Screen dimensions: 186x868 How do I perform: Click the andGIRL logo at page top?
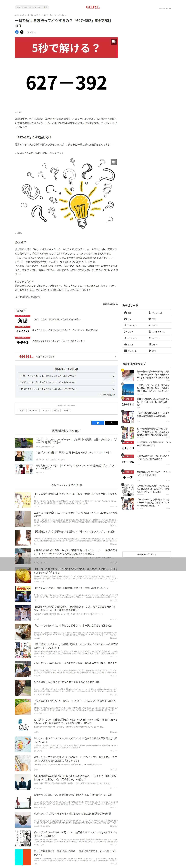coord(93,7)
